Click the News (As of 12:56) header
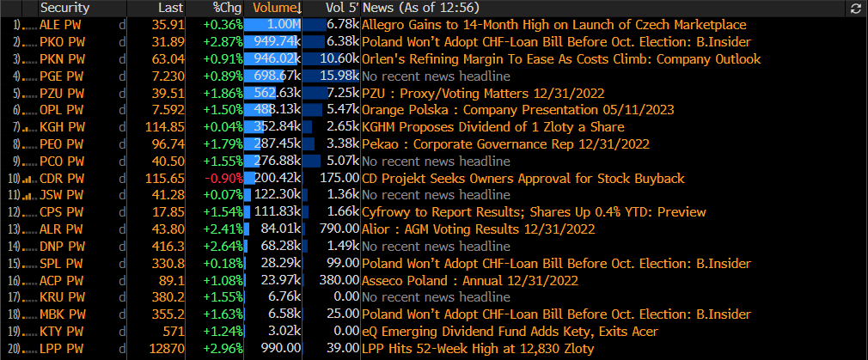 (x=421, y=8)
